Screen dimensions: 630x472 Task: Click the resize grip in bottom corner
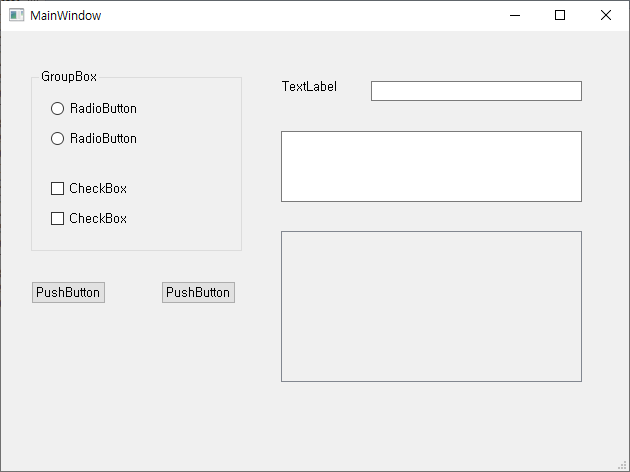tap(624, 466)
